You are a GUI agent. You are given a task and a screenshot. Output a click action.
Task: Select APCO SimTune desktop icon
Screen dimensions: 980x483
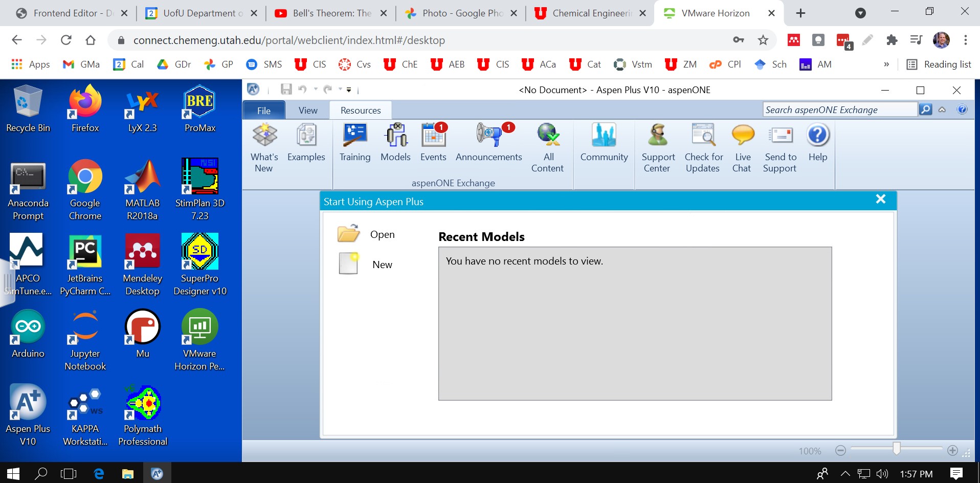click(x=28, y=265)
